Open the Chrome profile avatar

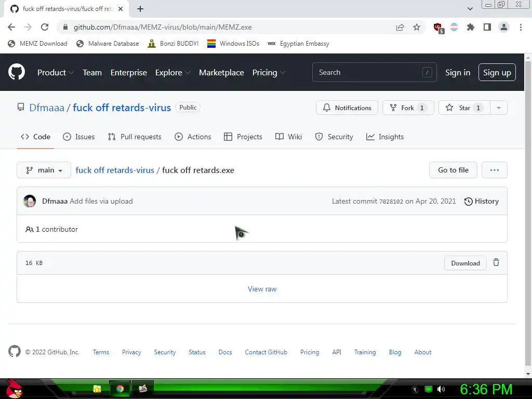(504, 27)
